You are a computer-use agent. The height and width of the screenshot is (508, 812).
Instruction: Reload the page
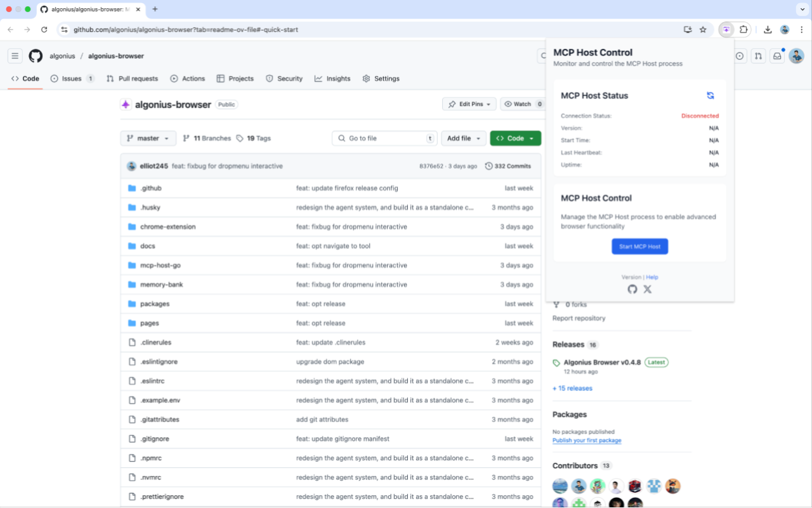pos(44,29)
